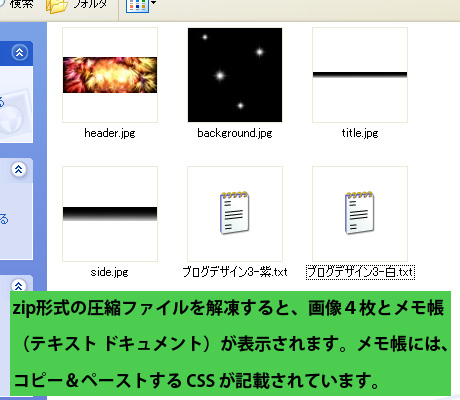Screen dimensions: 460x400
Task: Select notepad icon of ブログデザイン3-白.txt
Action: pyautogui.click(x=360, y=213)
